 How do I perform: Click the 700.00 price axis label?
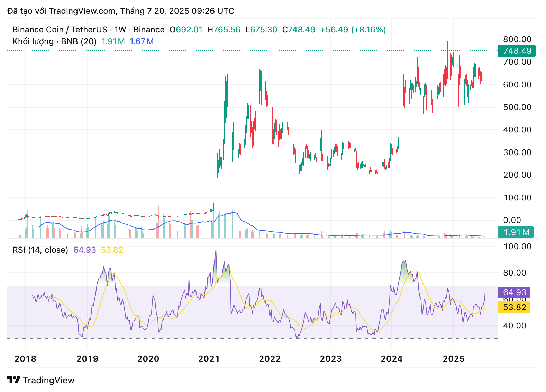click(x=517, y=62)
